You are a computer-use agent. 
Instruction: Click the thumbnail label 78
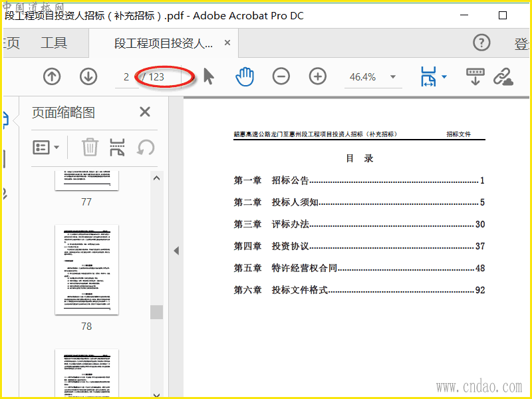pos(86,327)
